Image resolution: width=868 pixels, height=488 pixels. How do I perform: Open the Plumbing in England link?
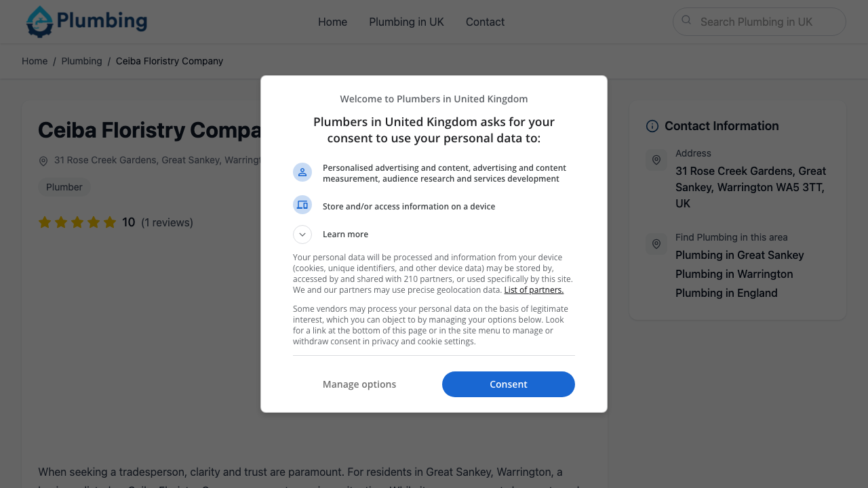coord(726,293)
